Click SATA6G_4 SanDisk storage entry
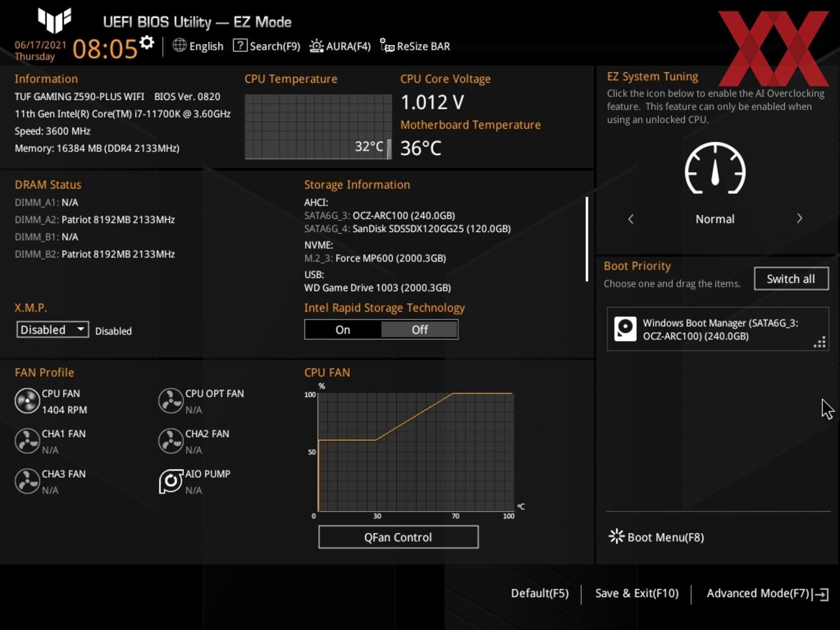840x630 pixels. pos(407,229)
